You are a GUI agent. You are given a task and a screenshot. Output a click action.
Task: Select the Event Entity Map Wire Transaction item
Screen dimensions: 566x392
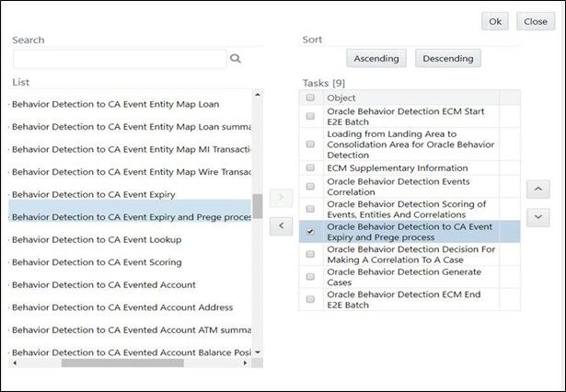132,172
